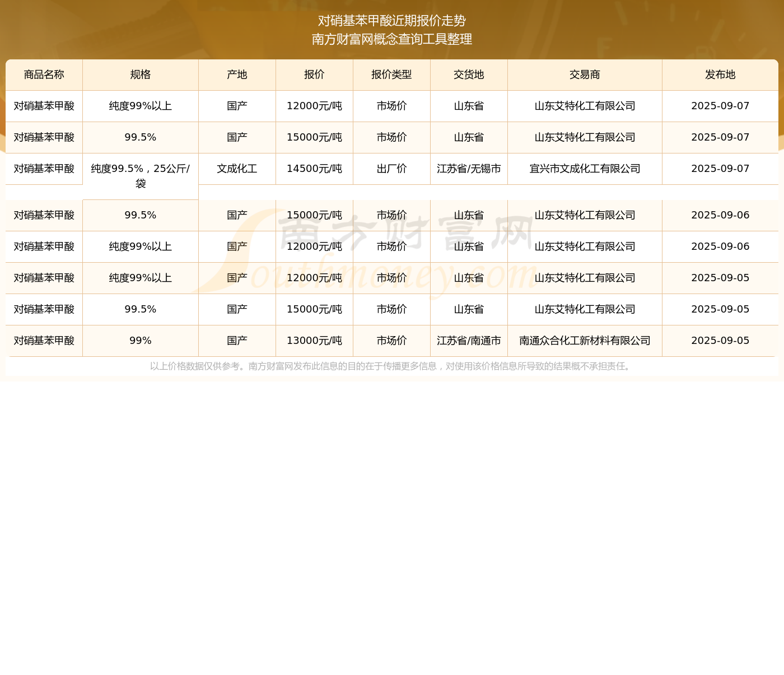Click the 报价 column header

(x=315, y=75)
